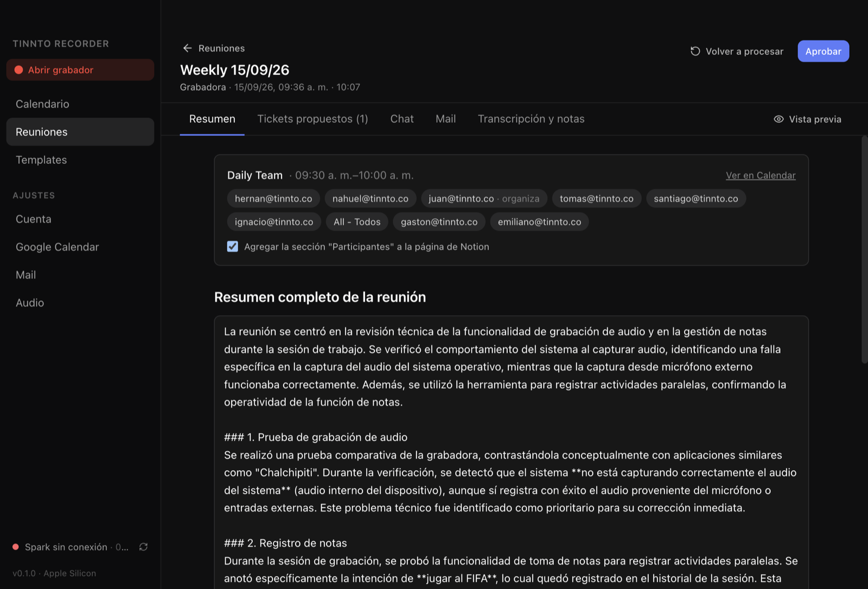Click the Weekly 15/09/26 title

point(234,70)
